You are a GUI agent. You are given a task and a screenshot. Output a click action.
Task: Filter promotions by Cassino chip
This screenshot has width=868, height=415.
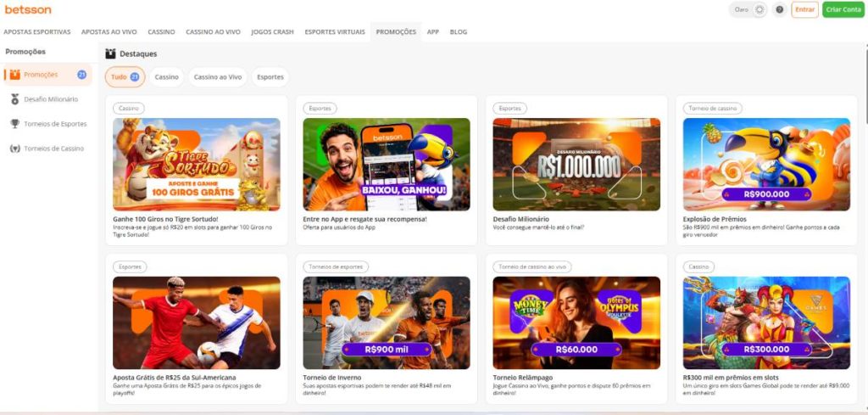[167, 77]
